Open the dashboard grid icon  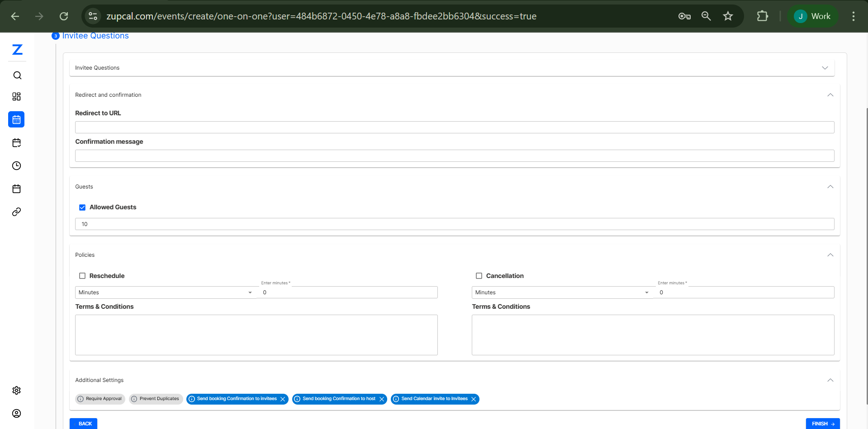(17, 97)
